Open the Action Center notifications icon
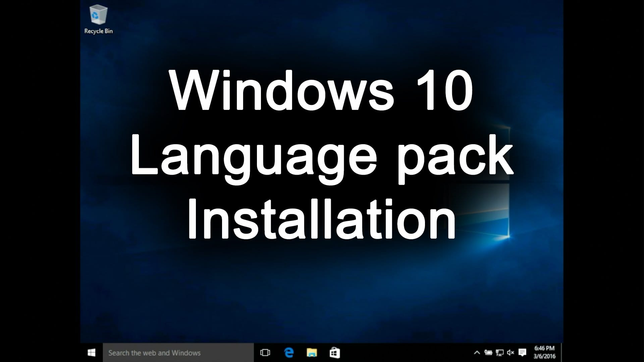The height and width of the screenshot is (362, 644). pyautogui.click(x=522, y=353)
